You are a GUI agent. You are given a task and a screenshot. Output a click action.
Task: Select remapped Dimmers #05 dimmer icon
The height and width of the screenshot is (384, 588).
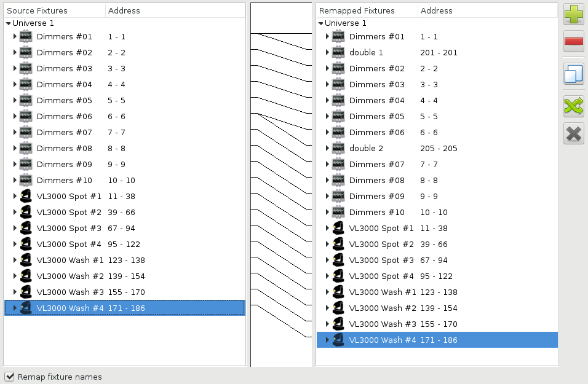tap(338, 116)
